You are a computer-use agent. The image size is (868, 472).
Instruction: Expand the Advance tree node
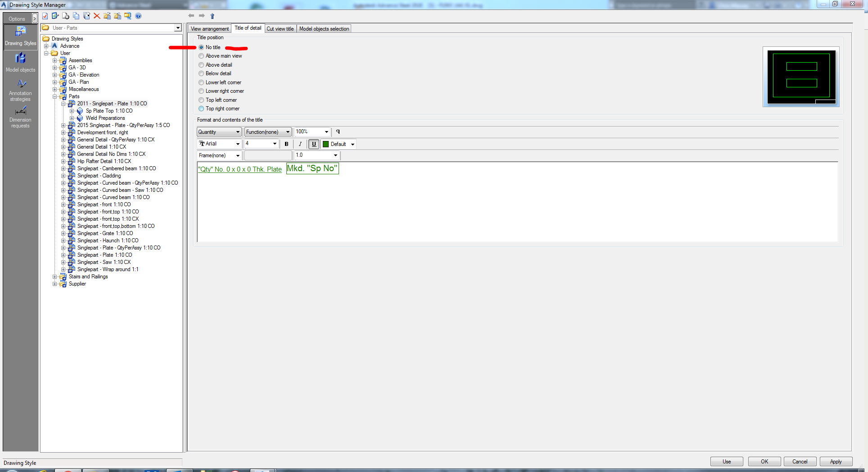pyautogui.click(x=46, y=46)
